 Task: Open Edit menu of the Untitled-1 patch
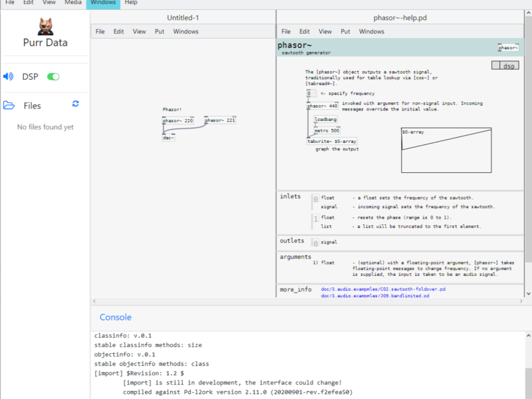118,31
